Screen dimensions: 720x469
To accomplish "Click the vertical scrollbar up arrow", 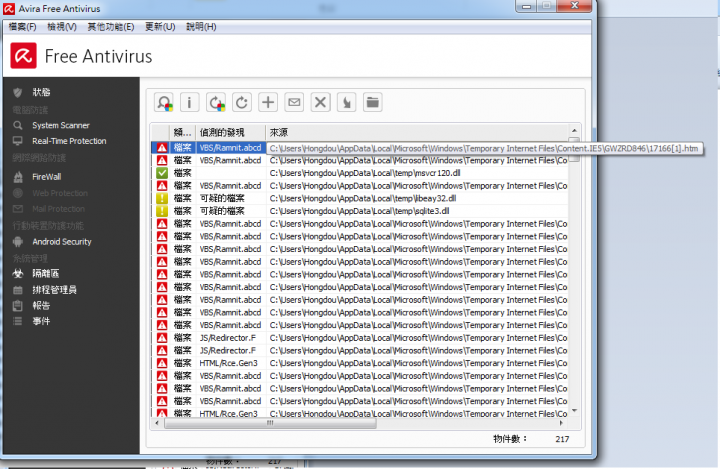I will coord(574,131).
